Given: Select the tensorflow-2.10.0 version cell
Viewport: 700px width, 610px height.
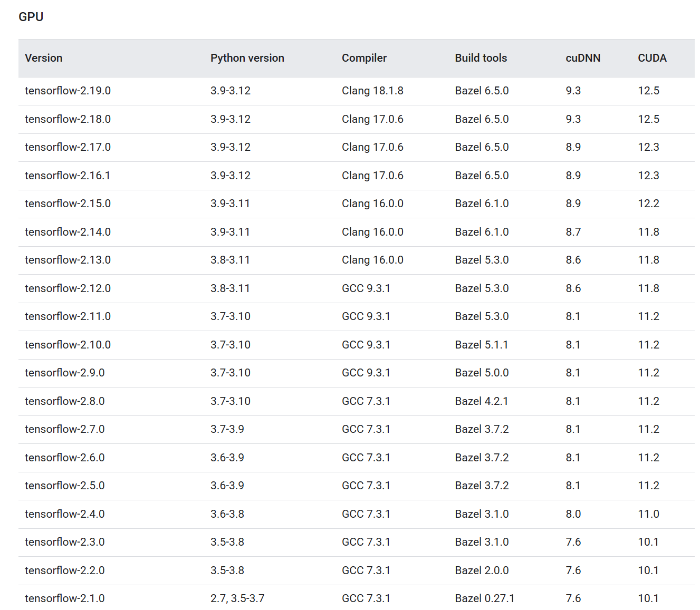Looking at the screenshot, I should pyautogui.click(x=68, y=345).
